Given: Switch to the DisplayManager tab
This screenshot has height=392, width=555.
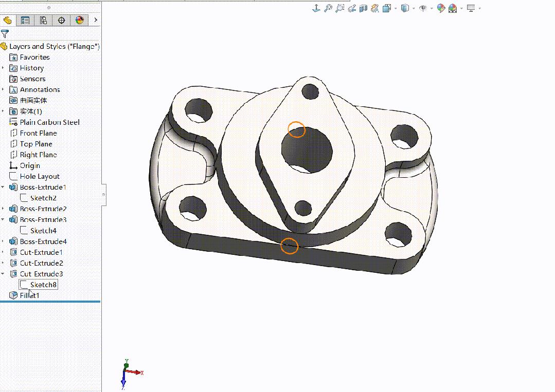Looking at the screenshot, I should (80, 20).
